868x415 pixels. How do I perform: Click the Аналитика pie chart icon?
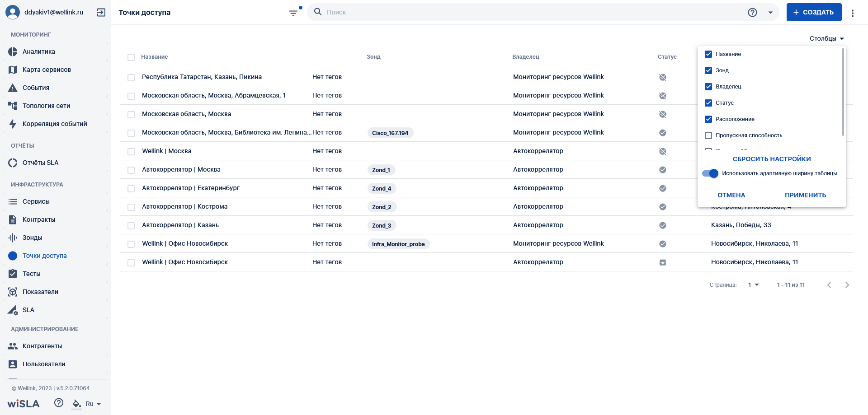(x=13, y=51)
